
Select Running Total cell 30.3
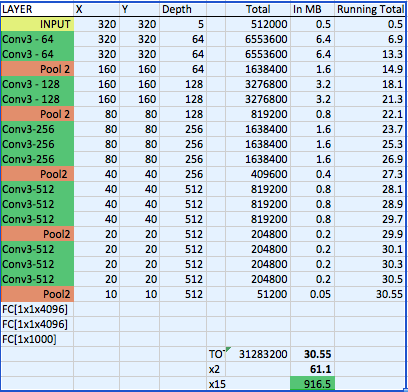coord(370,264)
